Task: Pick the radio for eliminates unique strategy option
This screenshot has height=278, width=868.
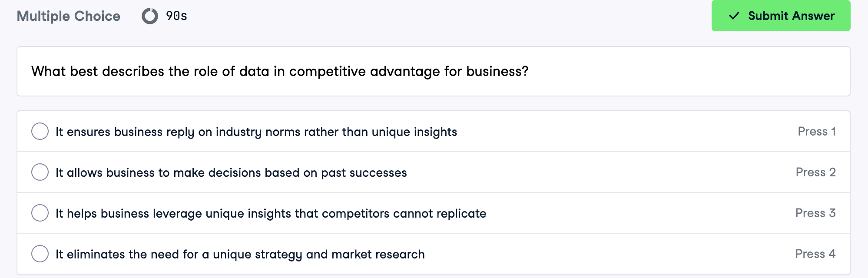Action: point(40,254)
